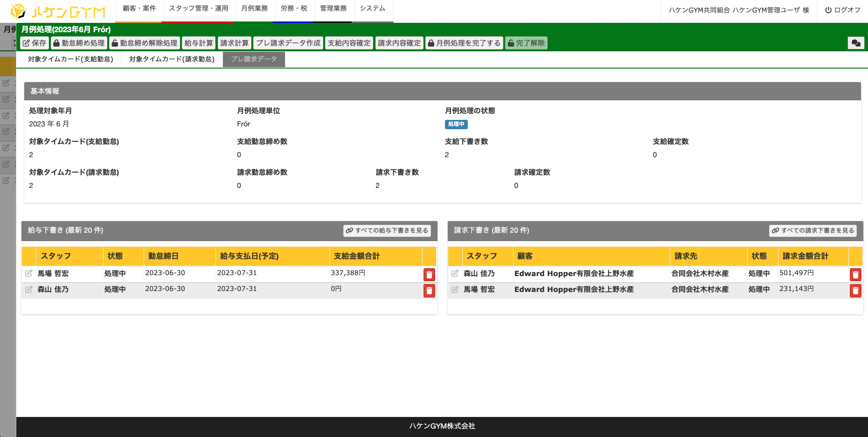Viewport: 868px width, 437px height.
Task: Delete 501,497円 billing draft row
Action: click(855, 275)
